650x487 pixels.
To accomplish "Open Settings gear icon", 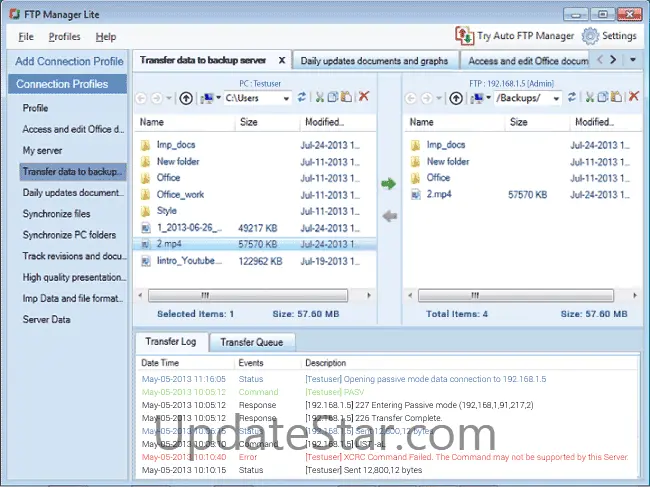I will pyautogui.click(x=590, y=36).
